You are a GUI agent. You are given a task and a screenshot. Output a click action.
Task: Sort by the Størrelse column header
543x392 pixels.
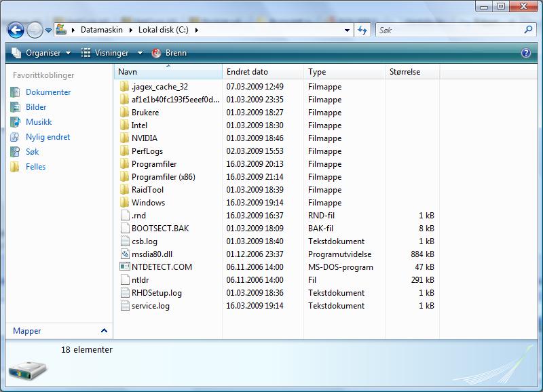click(412, 72)
